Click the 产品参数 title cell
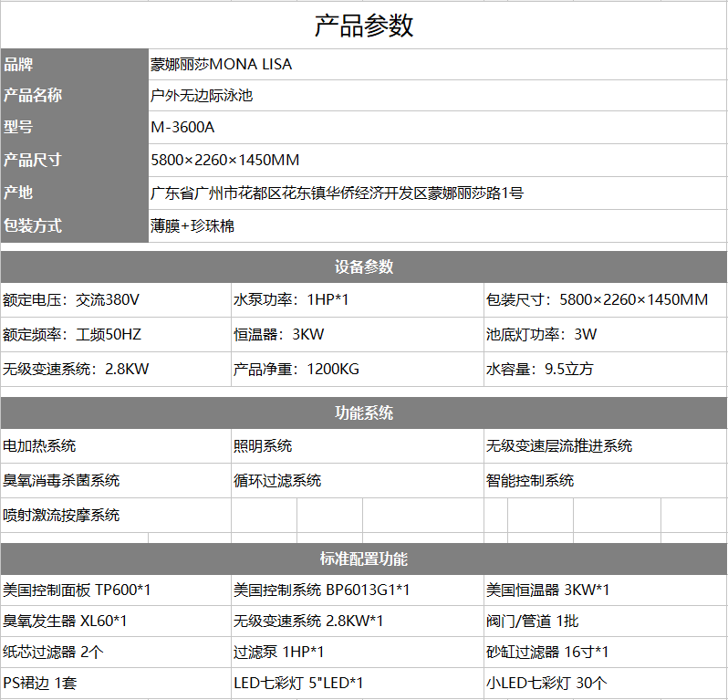 pos(363,26)
